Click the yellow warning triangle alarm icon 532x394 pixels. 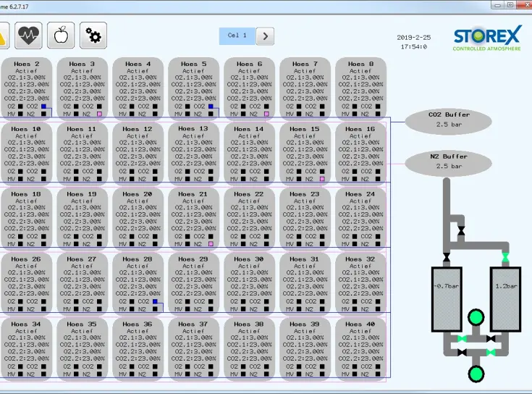(x=3, y=34)
